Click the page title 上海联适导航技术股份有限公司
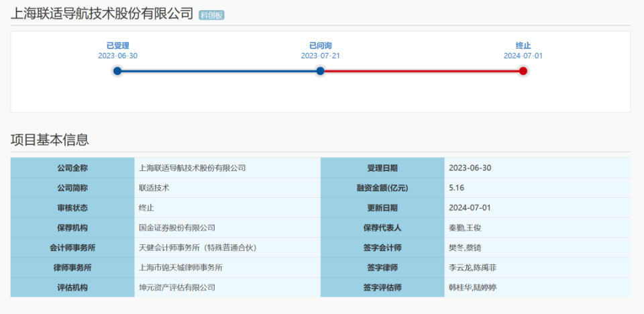Image resolution: width=644 pixels, height=314 pixels. pyautogui.click(x=101, y=14)
